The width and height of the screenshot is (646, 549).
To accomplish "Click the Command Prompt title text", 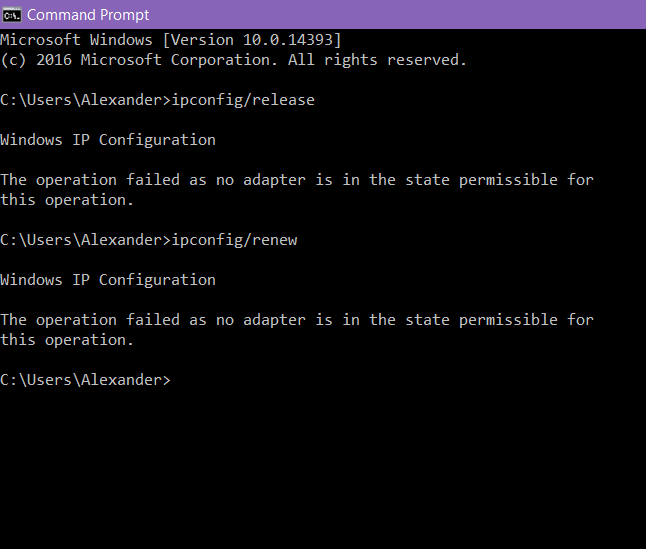I will 88,15.
